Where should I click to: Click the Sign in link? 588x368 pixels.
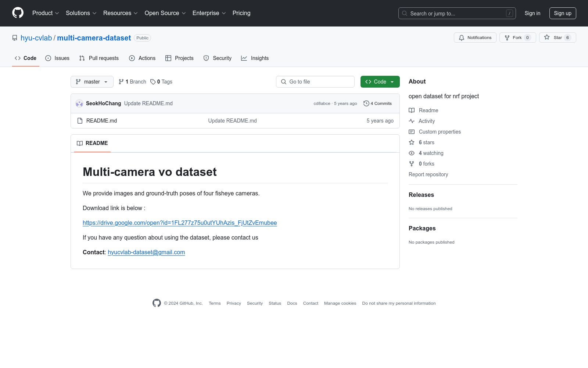point(533,13)
